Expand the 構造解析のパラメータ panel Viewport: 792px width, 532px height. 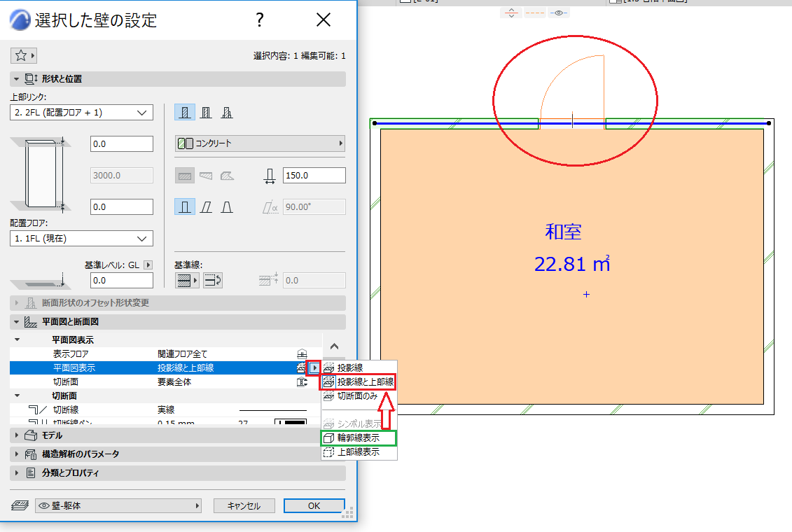pyautogui.click(x=16, y=454)
